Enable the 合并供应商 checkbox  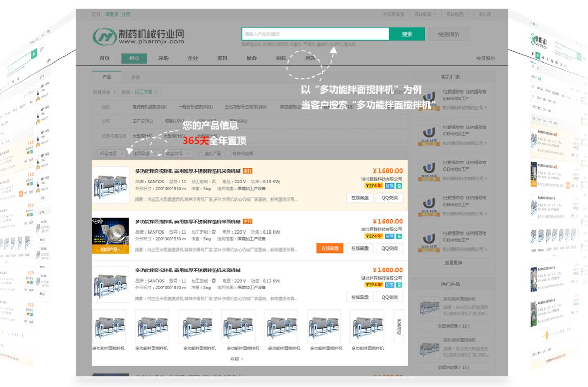229,153
